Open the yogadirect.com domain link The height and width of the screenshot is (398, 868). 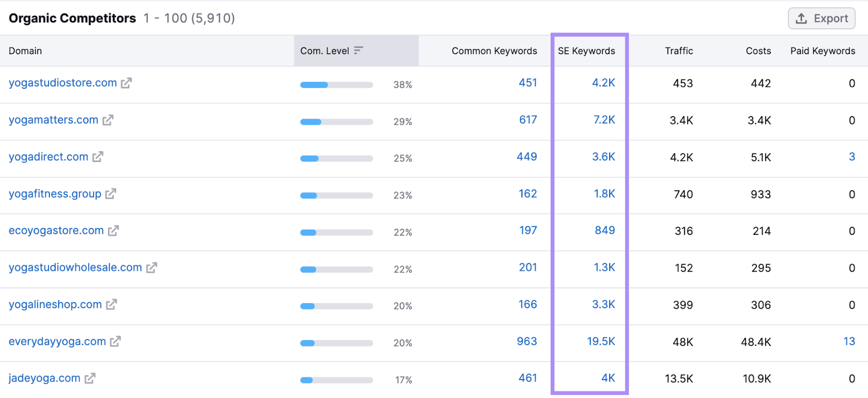[x=48, y=157]
